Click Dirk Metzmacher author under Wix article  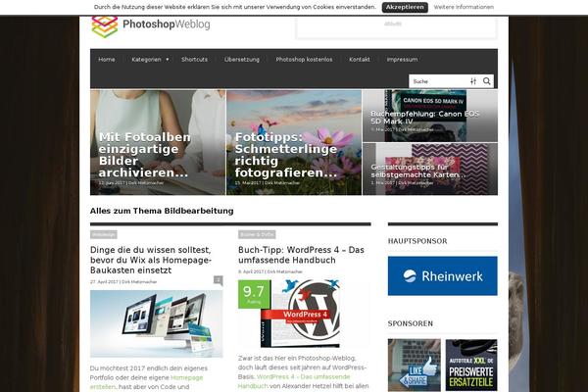tap(139, 281)
